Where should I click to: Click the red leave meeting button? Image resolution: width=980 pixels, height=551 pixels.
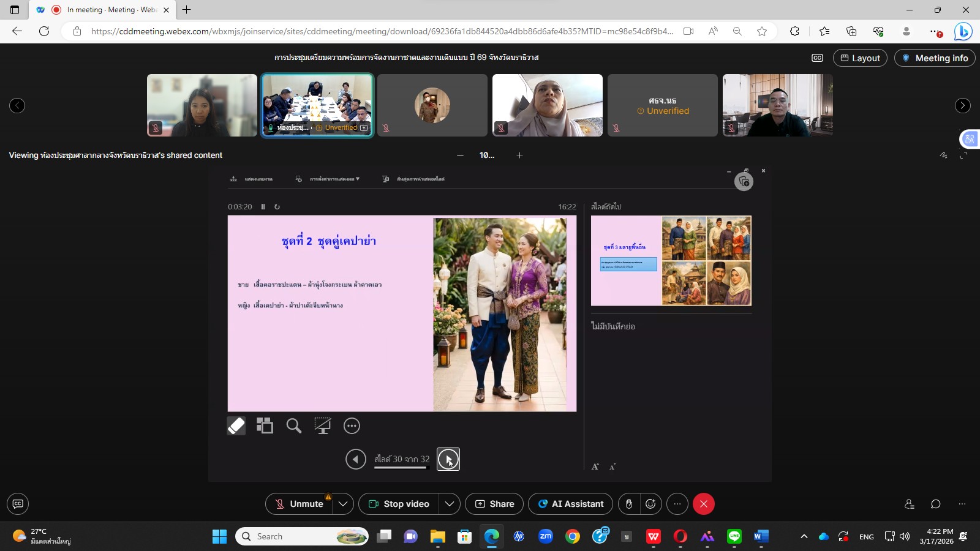tap(704, 504)
